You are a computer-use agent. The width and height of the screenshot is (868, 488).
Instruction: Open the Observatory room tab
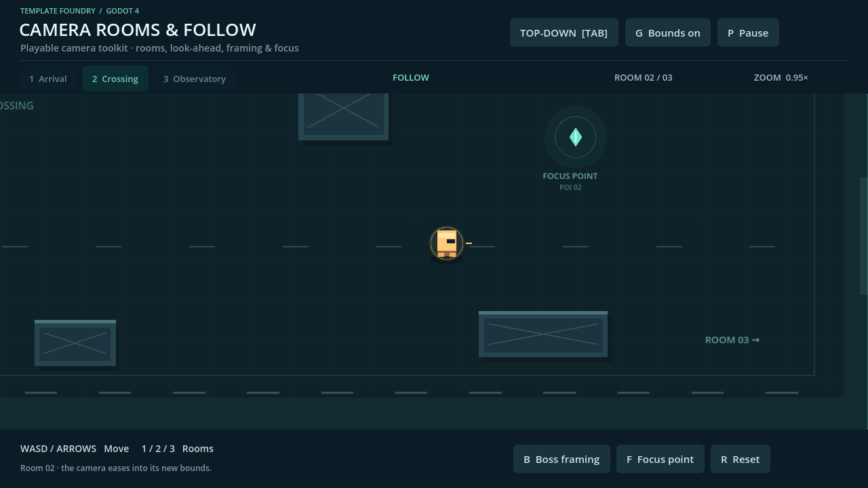point(195,79)
